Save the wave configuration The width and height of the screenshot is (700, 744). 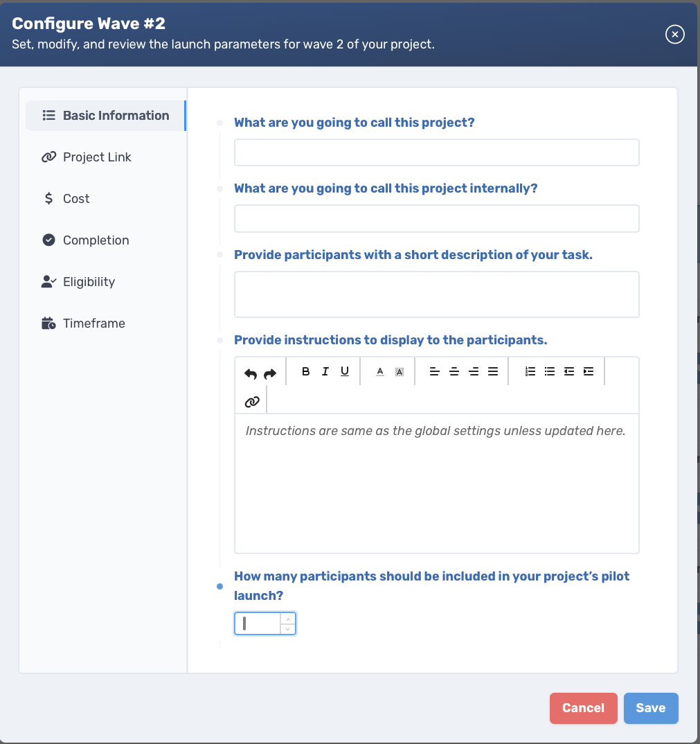pyautogui.click(x=651, y=708)
